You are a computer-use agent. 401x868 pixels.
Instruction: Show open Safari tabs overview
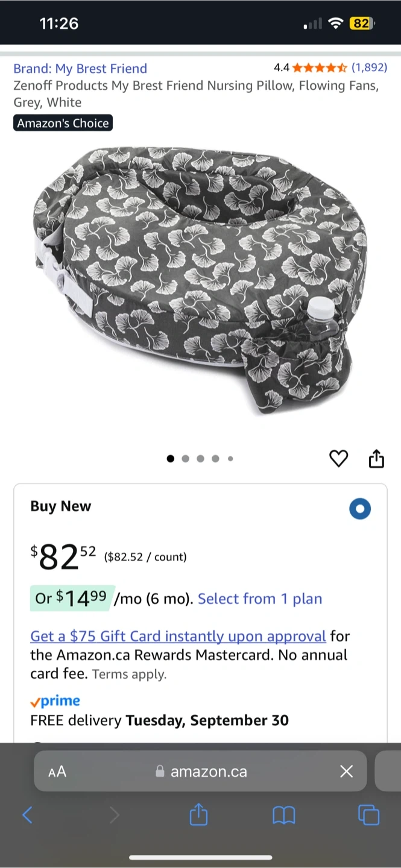point(368,816)
